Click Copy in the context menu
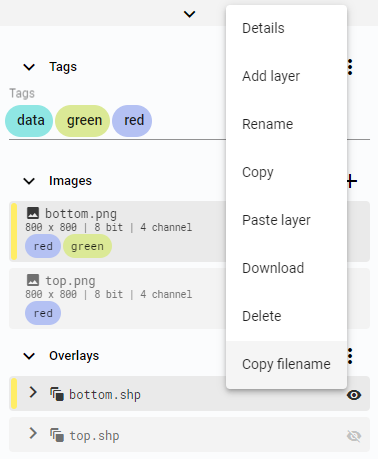Image resolution: width=378 pixels, height=459 pixels. click(286, 172)
